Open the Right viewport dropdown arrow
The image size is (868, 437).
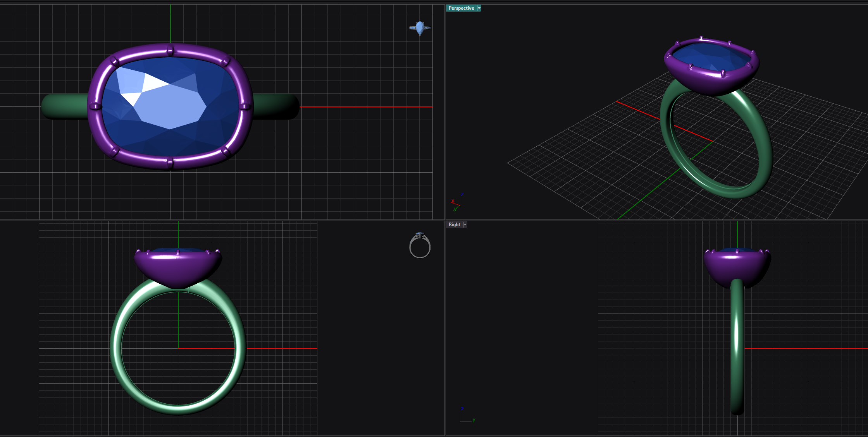[x=465, y=224]
